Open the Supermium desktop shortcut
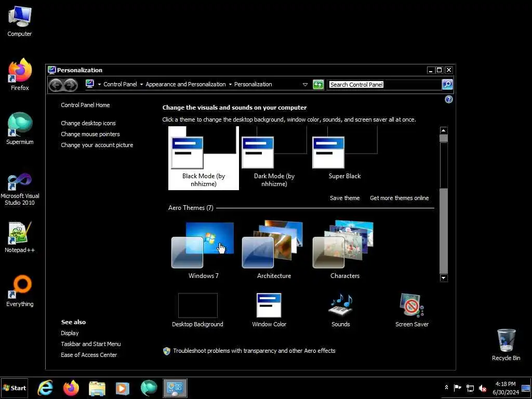 point(20,129)
